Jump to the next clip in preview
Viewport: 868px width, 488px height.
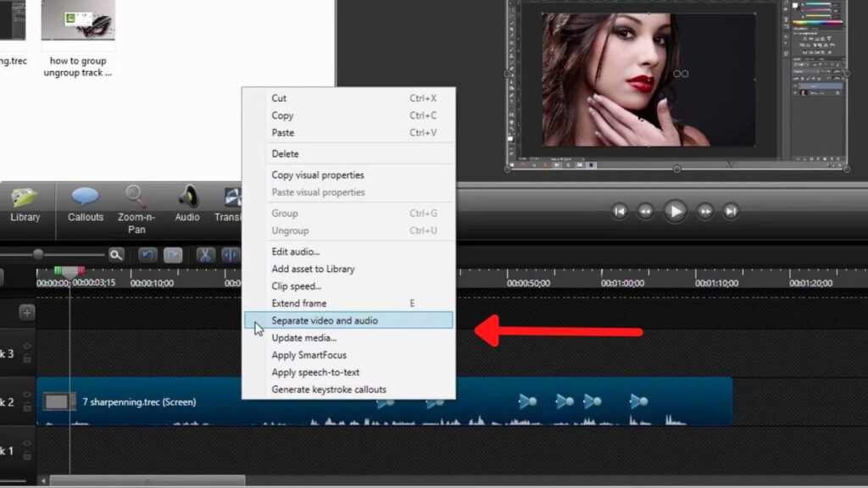(x=731, y=211)
